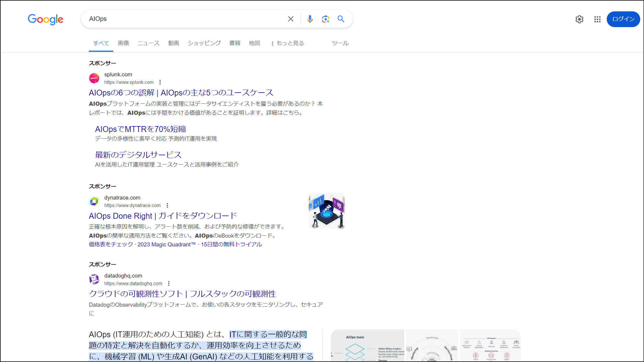The image size is (644, 362).
Task: Click the Splunk favicon next to splunk.com
Action: click(x=94, y=78)
